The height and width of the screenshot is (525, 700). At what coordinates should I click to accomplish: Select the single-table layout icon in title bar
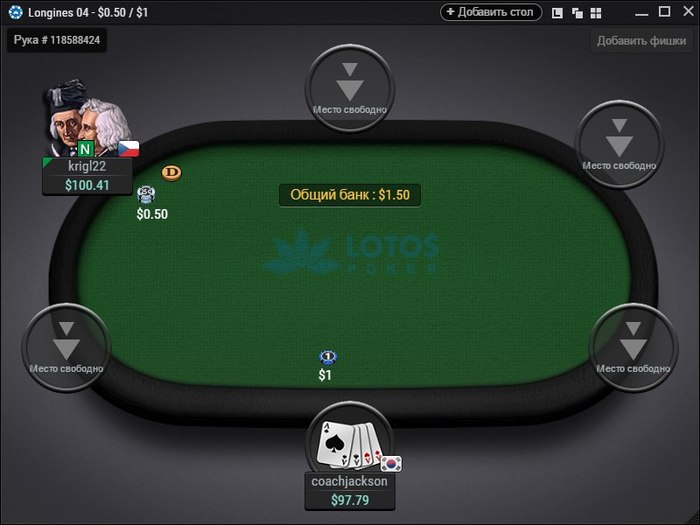coord(557,13)
